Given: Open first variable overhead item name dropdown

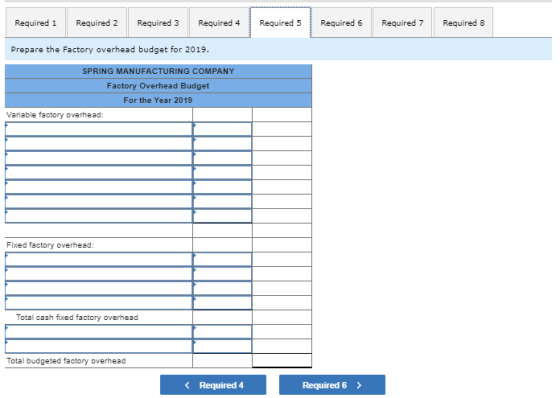Looking at the screenshot, I should tap(99, 129).
